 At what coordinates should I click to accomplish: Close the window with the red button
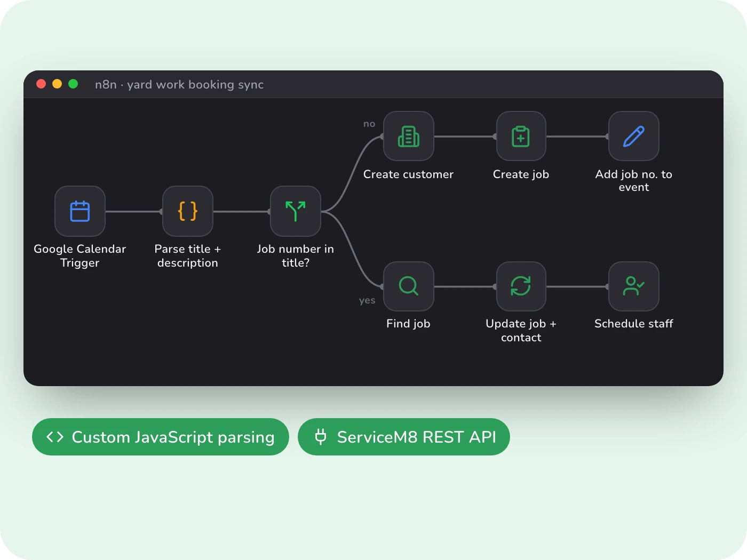pyautogui.click(x=41, y=84)
